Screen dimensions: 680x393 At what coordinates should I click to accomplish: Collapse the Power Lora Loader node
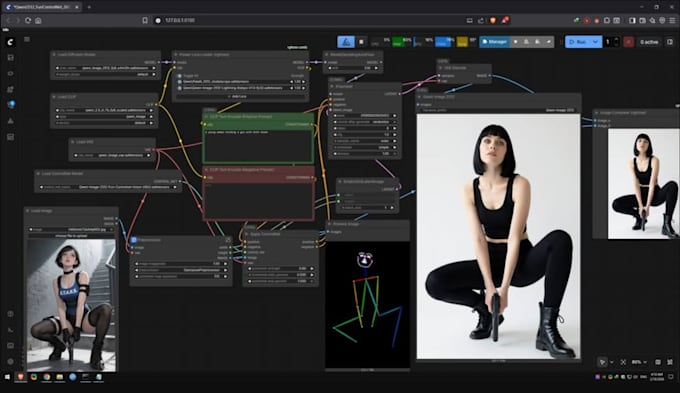coord(176,55)
